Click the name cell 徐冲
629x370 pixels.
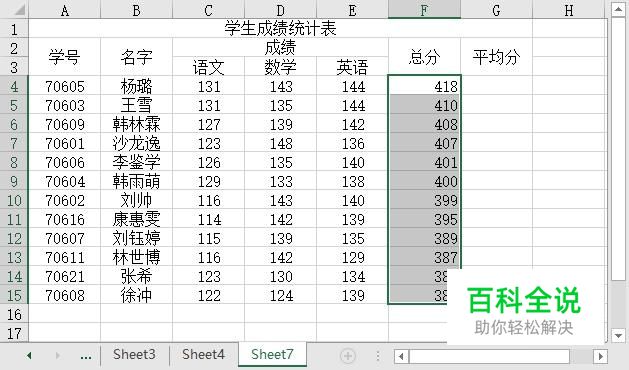pyautogui.click(x=136, y=295)
